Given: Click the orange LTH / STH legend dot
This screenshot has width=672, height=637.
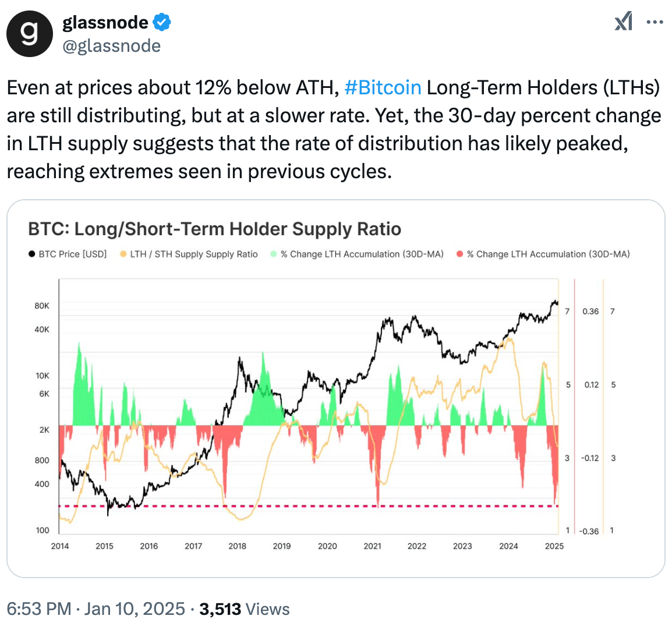Looking at the screenshot, I should pos(123,254).
